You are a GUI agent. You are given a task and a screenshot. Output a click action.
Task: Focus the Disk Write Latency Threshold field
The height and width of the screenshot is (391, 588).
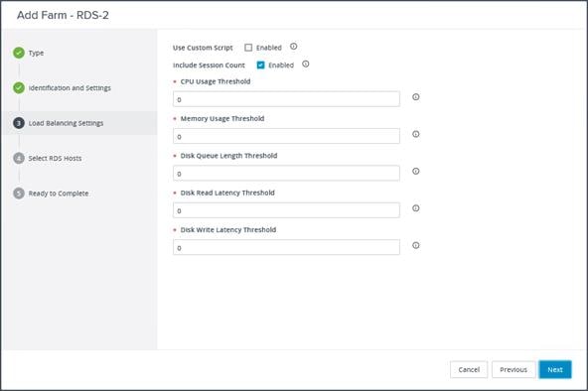pyautogui.click(x=286, y=247)
